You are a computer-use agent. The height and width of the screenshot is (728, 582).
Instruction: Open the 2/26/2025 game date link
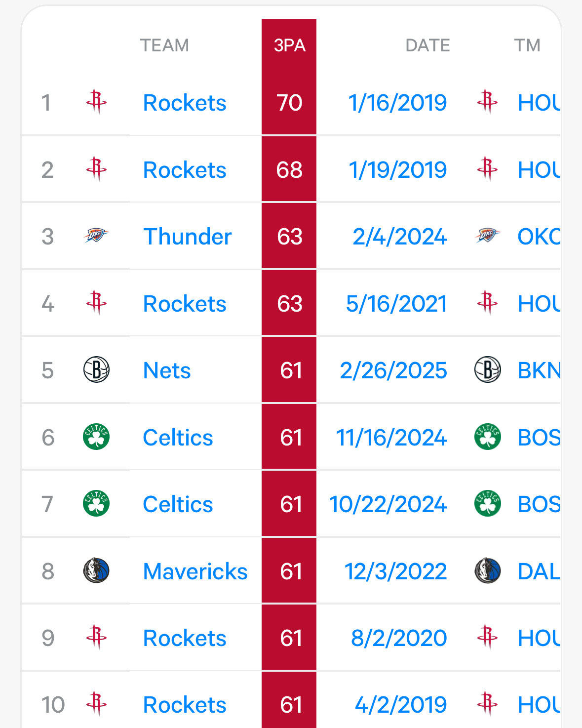tap(393, 370)
